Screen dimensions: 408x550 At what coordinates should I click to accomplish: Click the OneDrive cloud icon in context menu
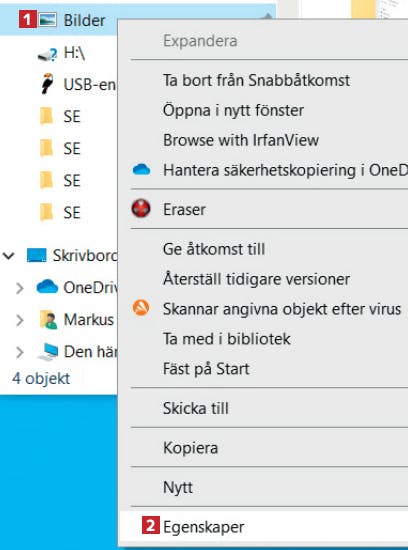142,170
